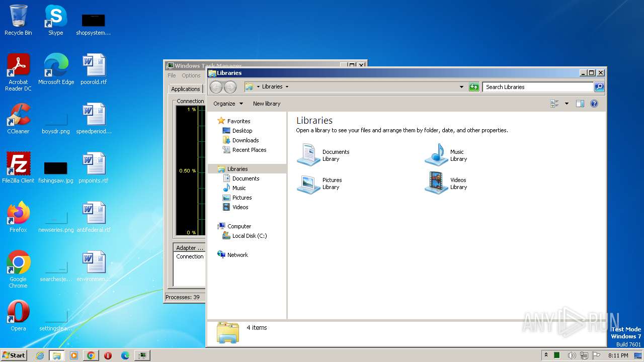Screen dimensions: 644x362
Task: Click Opera icon in the taskbar
Action: click(x=108, y=355)
